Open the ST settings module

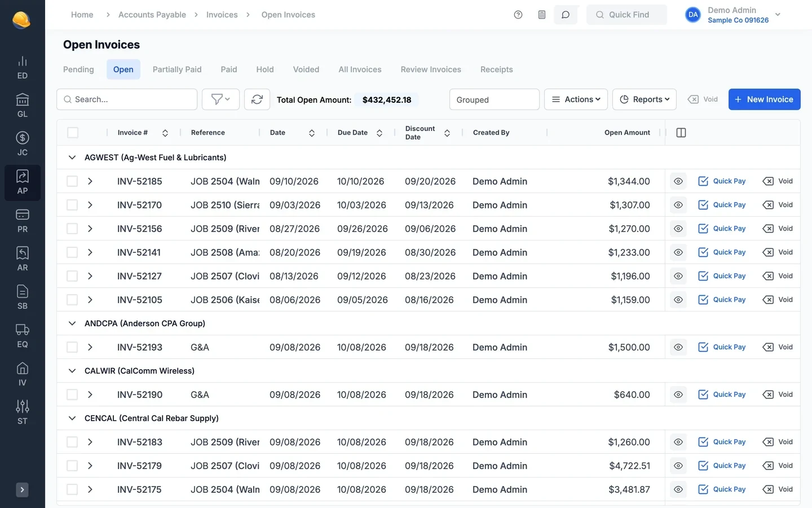[x=23, y=413]
